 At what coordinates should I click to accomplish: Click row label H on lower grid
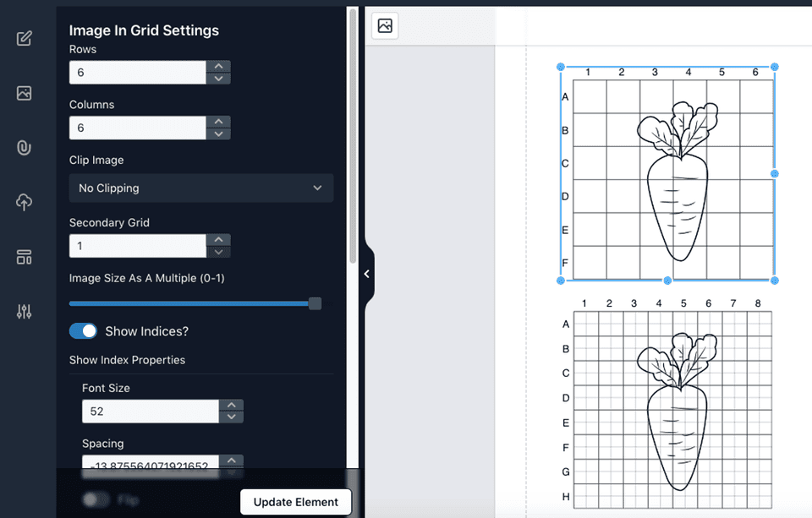[566, 497]
